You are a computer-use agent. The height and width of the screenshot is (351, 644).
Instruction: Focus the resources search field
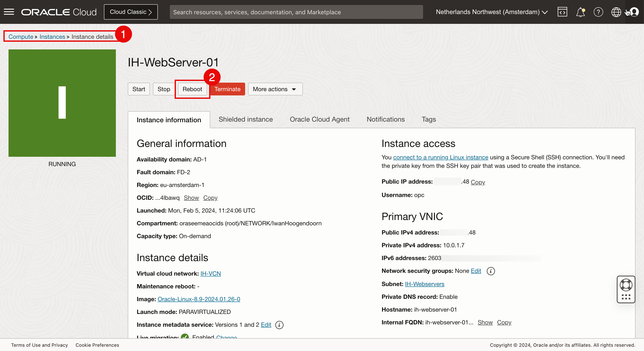click(x=296, y=12)
